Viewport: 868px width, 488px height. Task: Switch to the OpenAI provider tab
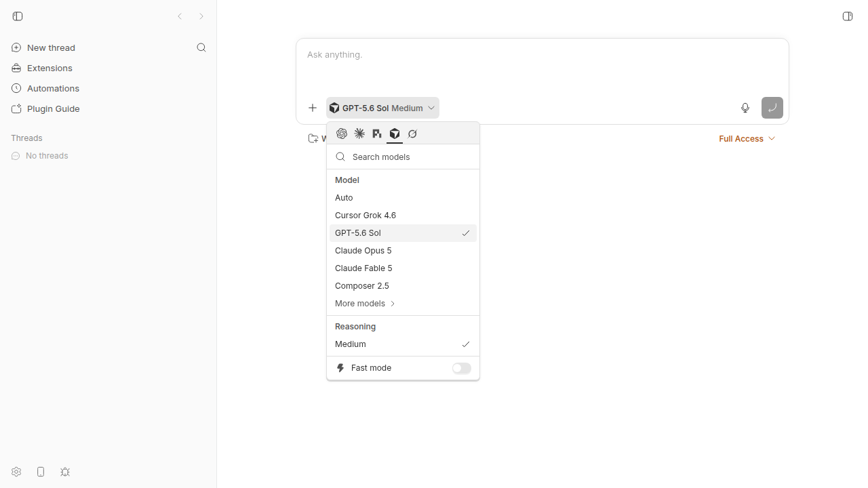click(x=342, y=134)
